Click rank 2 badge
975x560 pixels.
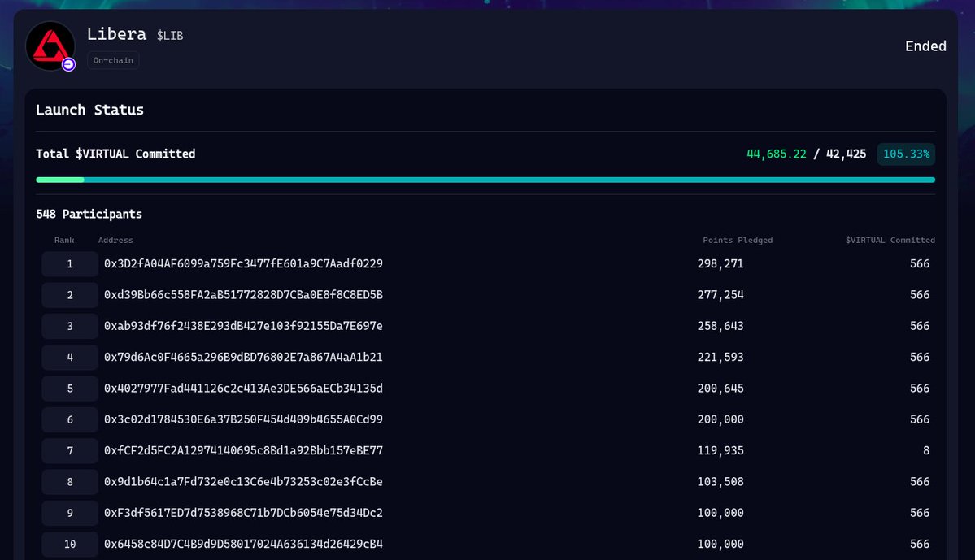(x=70, y=294)
